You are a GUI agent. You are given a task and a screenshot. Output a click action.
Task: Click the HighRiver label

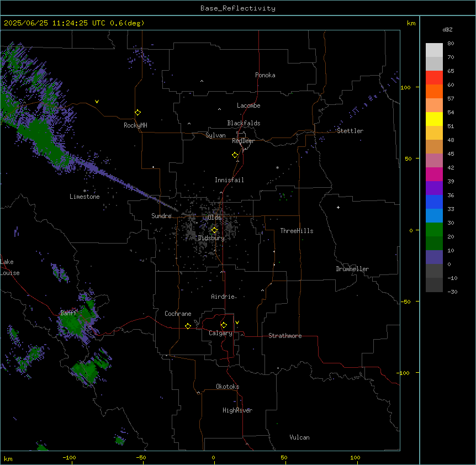[x=237, y=410]
